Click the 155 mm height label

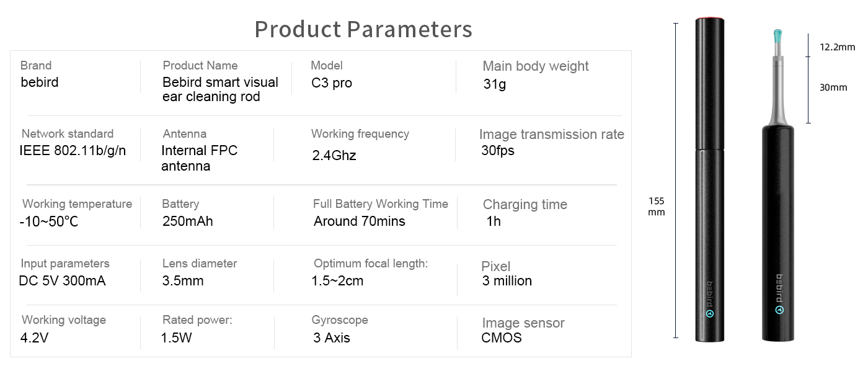tap(657, 207)
